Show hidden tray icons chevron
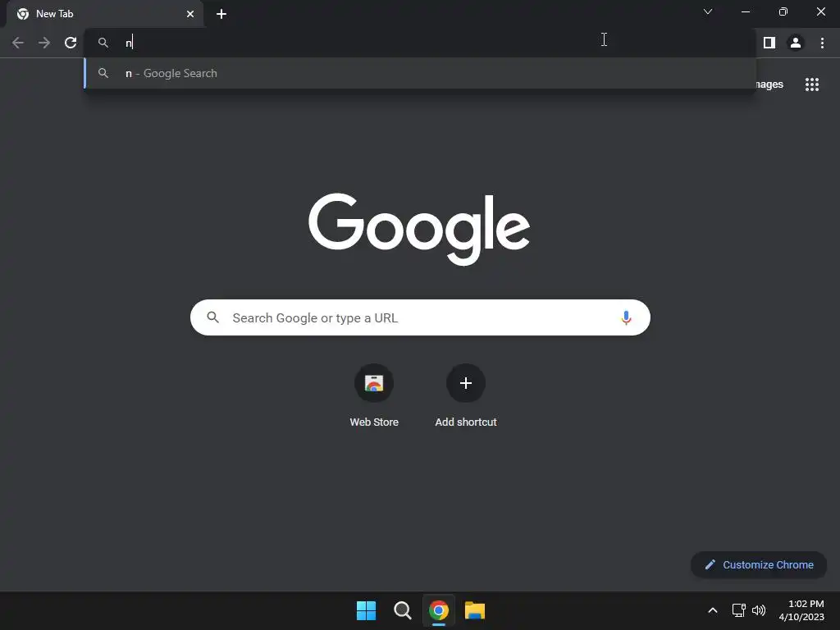 pos(713,610)
